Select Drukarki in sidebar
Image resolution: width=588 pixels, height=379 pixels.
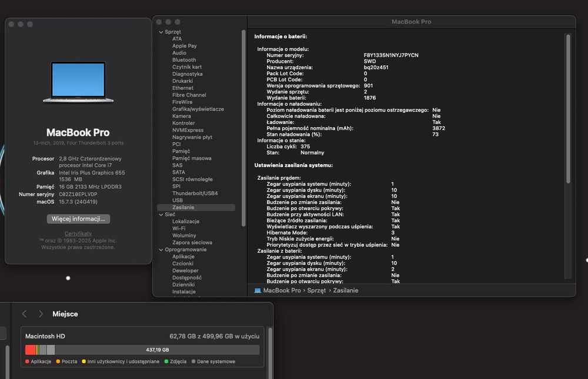(x=182, y=81)
